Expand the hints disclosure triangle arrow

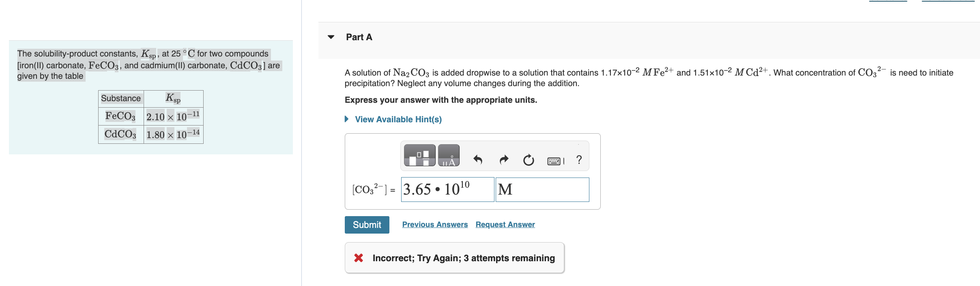(x=346, y=119)
